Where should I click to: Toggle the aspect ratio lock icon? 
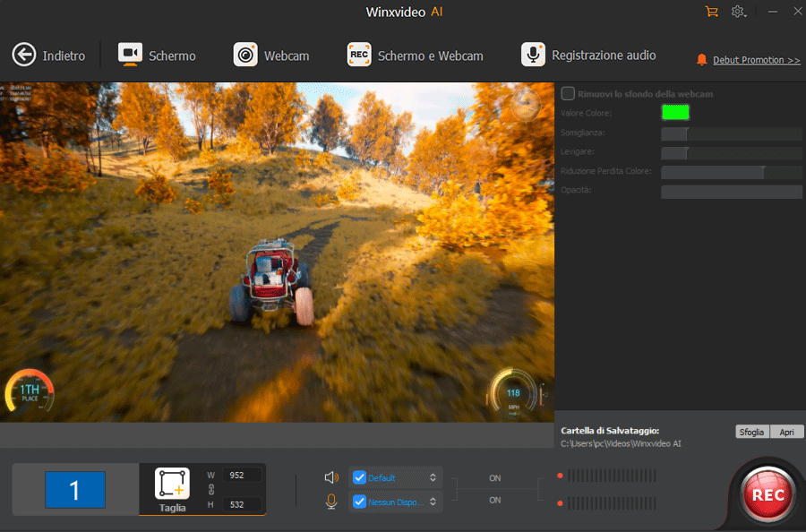pyautogui.click(x=210, y=490)
